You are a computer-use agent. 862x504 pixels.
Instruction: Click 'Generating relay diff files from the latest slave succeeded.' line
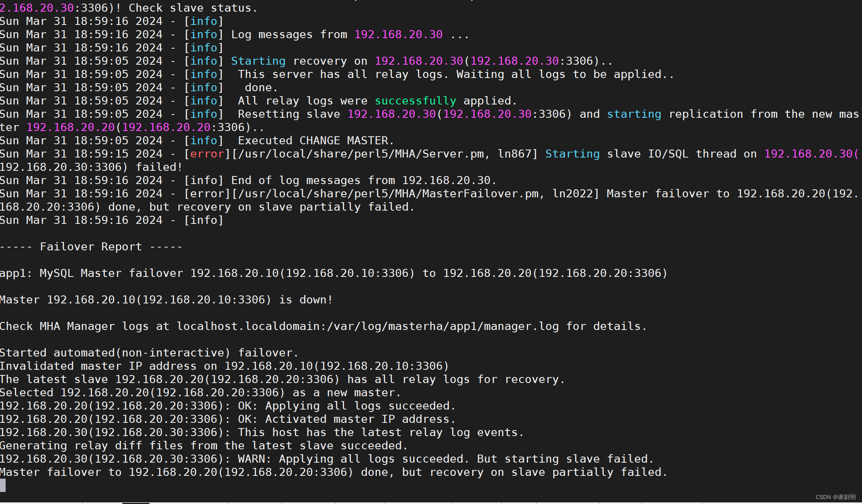tap(204, 446)
